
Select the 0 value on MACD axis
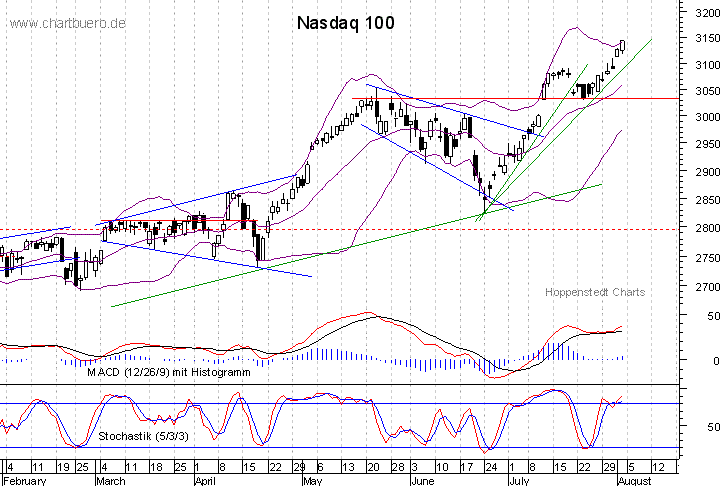point(716,361)
